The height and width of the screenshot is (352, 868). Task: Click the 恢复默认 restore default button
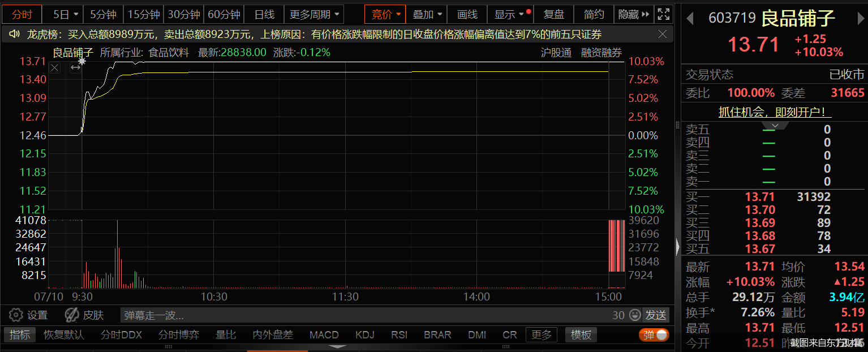[64, 335]
